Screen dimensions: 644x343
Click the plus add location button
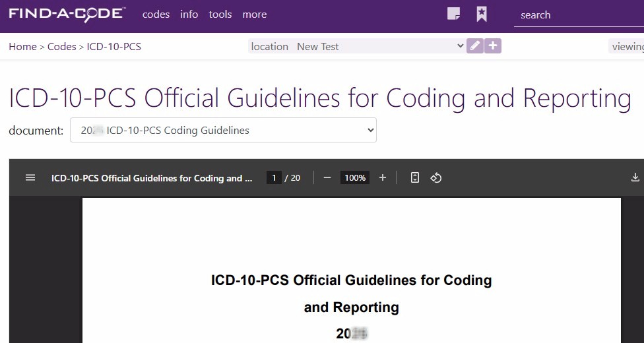[x=493, y=46]
